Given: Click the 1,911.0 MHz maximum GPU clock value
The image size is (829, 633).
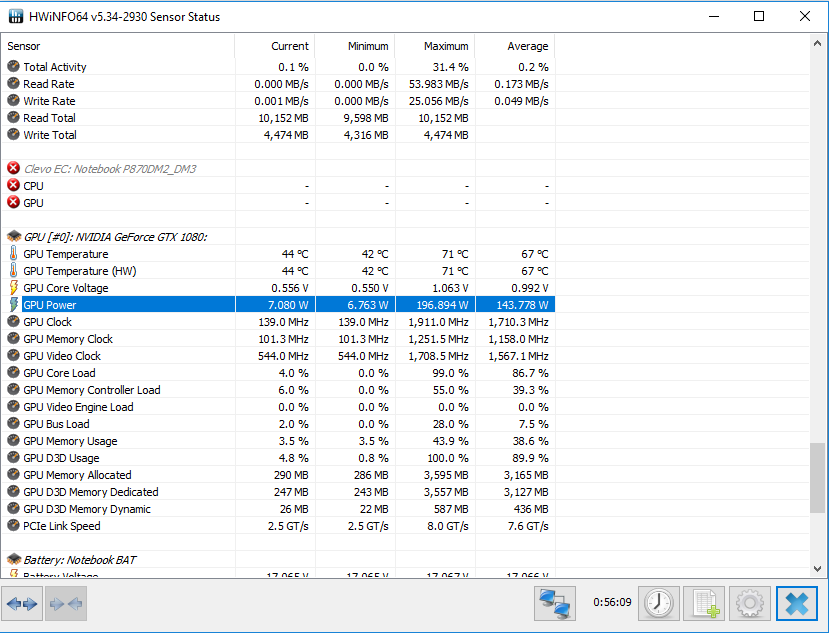Looking at the screenshot, I should coord(438,322).
